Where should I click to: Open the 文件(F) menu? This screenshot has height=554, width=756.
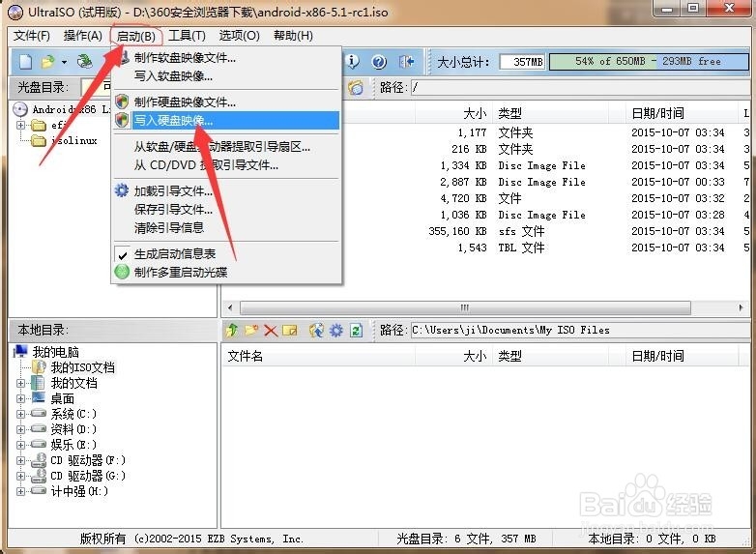(x=31, y=36)
